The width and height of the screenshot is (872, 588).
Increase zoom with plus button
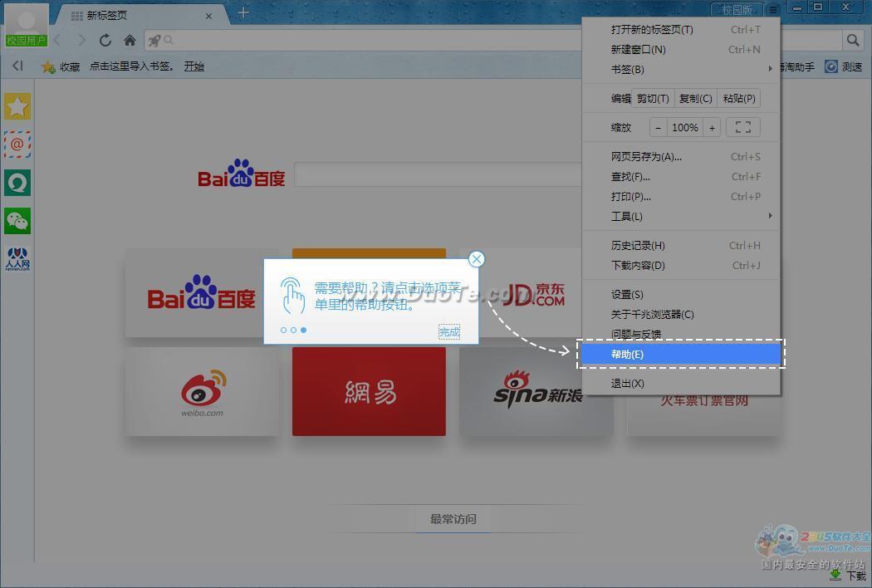coord(712,127)
